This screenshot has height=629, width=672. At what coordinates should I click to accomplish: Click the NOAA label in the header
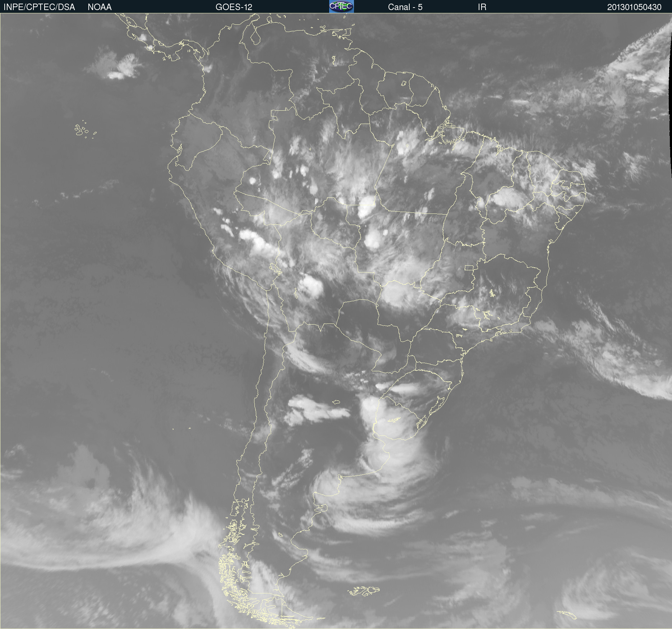(x=100, y=7)
